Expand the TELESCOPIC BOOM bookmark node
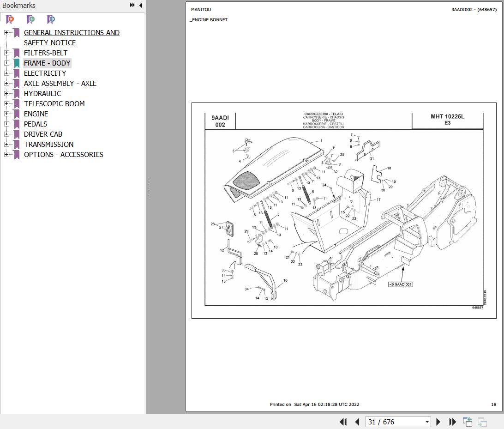 tap(6, 103)
